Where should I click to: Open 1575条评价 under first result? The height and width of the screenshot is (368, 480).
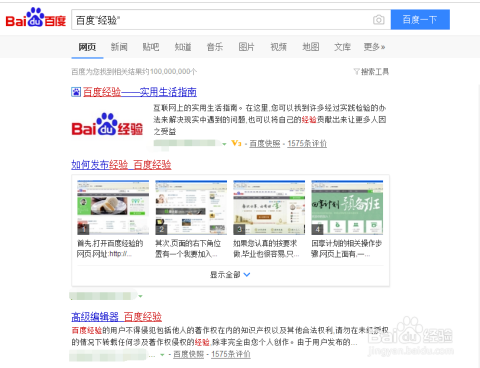coord(307,144)
